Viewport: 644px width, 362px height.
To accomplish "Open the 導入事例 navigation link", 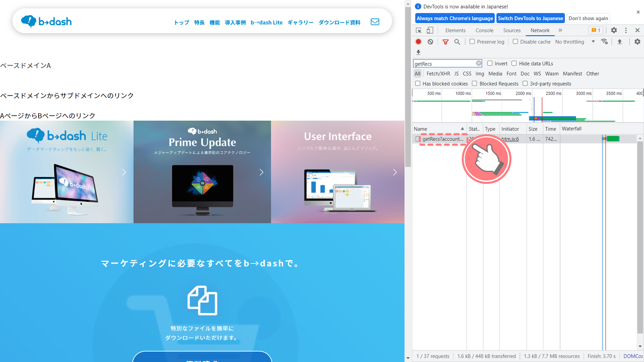I will 235,22.
